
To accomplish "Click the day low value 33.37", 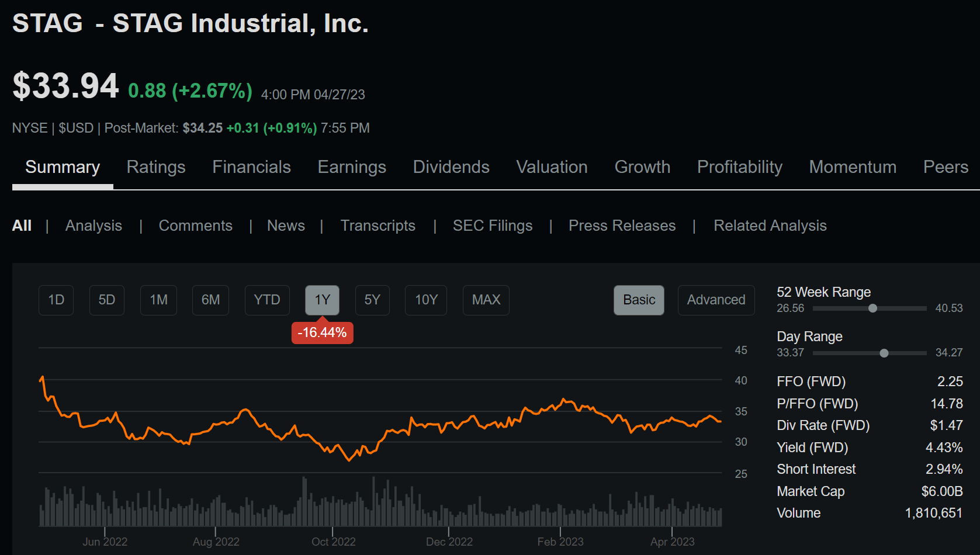I will [790, 353].
